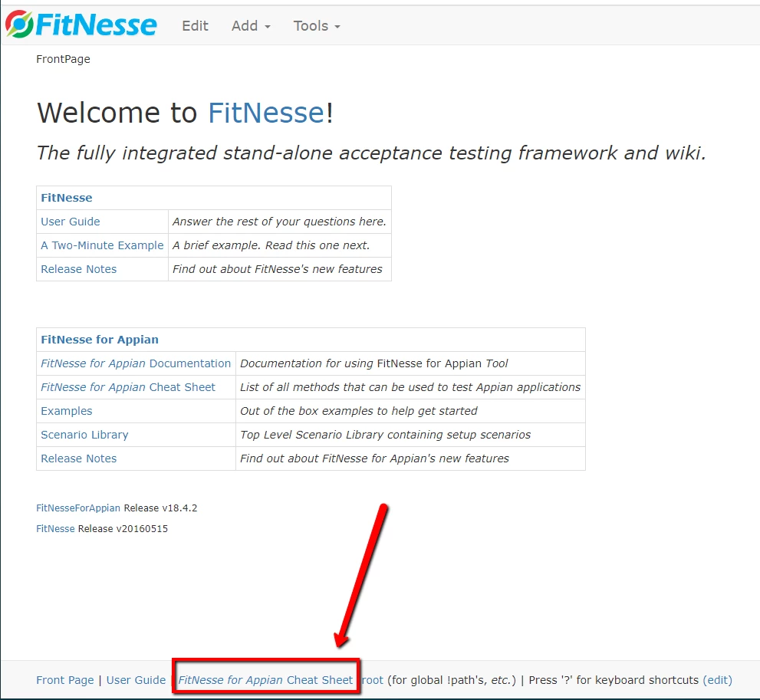Open Cheat Sheet link in Appian table
The height and width of the screenshot is (700, 760).
pyautogui.click(x=128, y=387)
